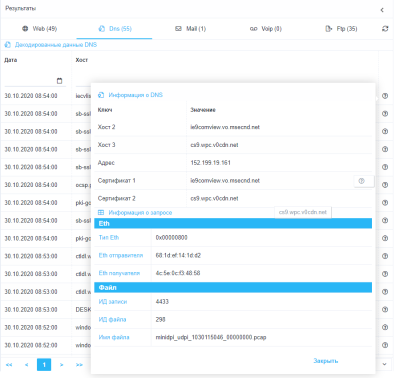Image resolution: width=400 pixels, height=378 pixels.
Task: Click the pcap file name value
Action: pyautogui.click(x=211, y=337)
